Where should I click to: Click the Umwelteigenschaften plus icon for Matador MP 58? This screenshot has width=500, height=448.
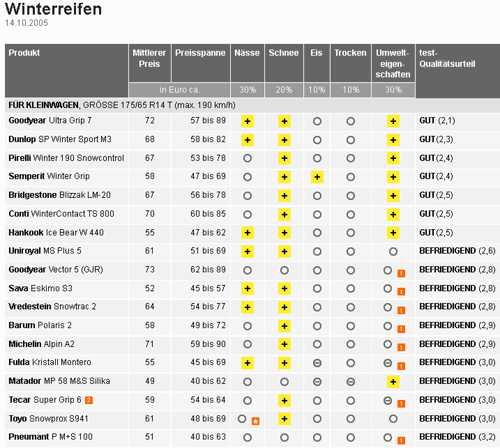point(393,382)
